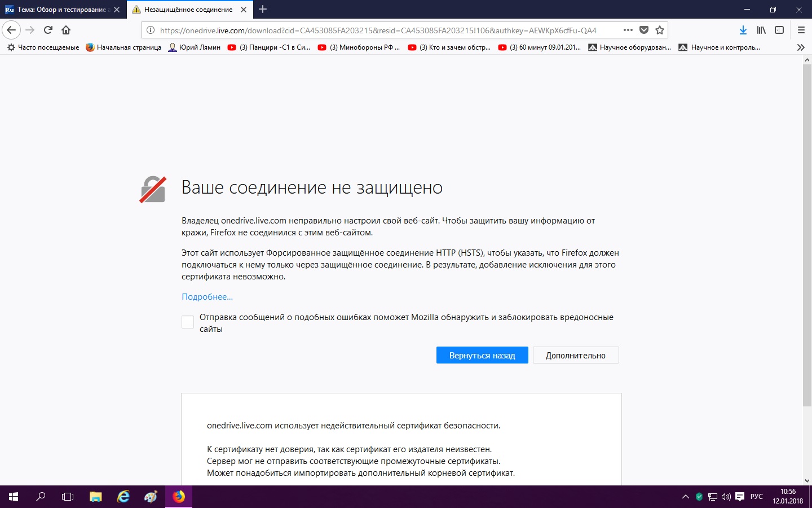Bookmark this page with the star
The image size is (812, 508).
click(660, 30)
